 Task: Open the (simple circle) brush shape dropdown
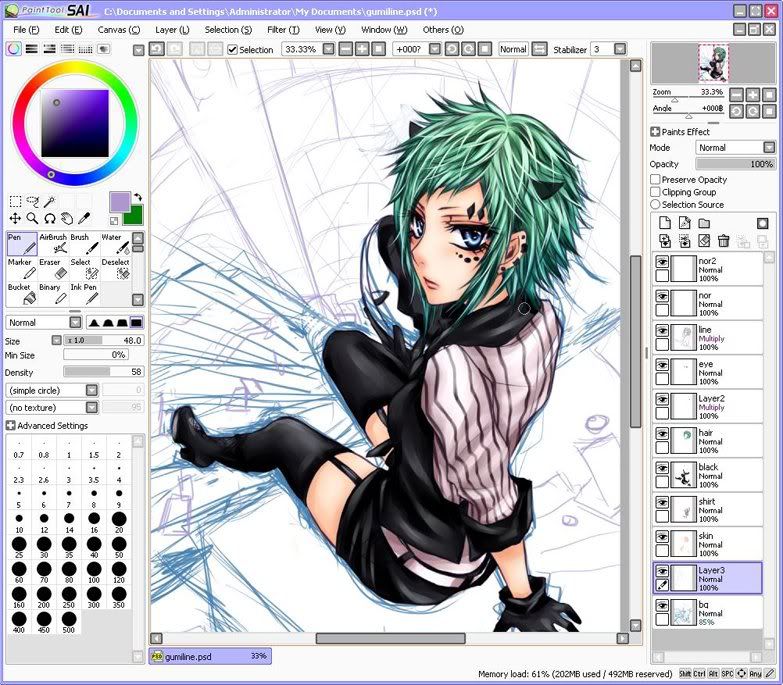pyautogui.click(x=91, y=390)
